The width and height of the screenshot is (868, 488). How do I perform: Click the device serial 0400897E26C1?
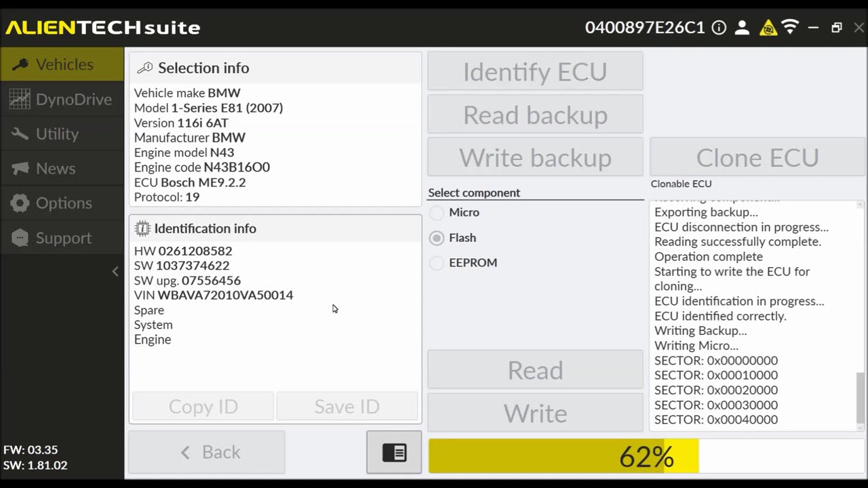pyautogui.click(x=645, y=28)
